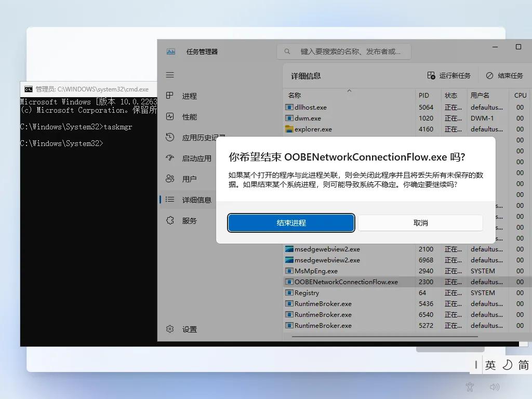
Task: Select RuntimeBroker.exe with PID 5272
Action: [x=407, y=325]
